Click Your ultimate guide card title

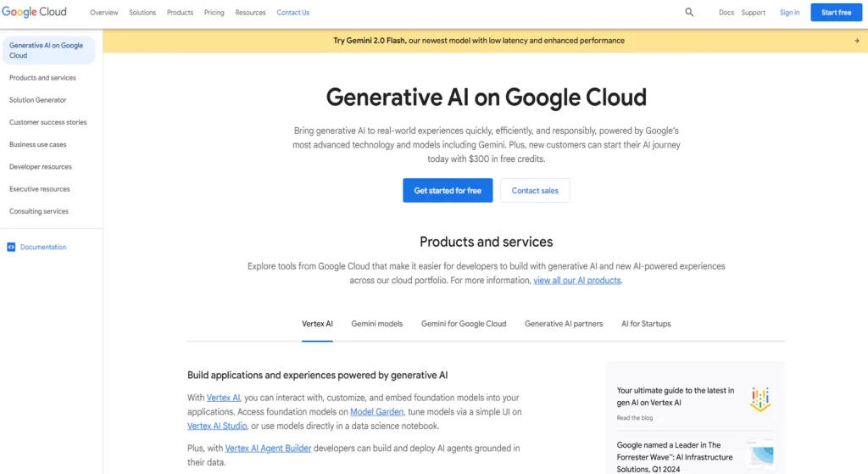click(676, 397)
